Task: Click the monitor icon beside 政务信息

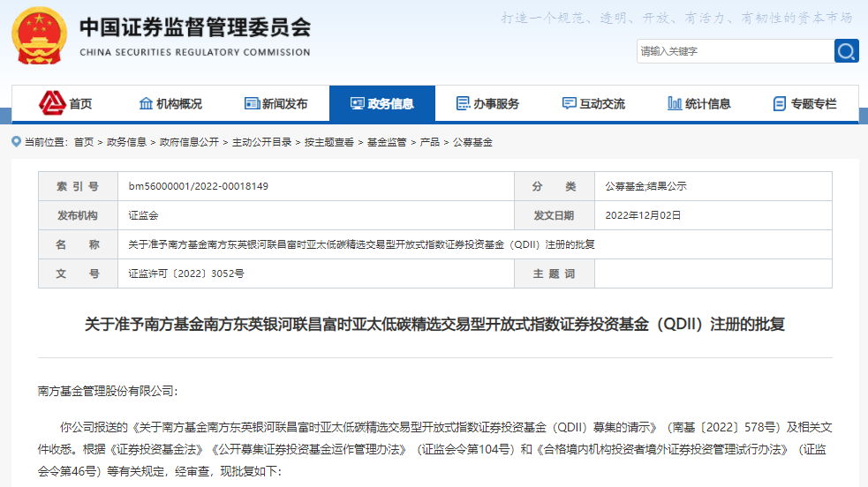Action: 358,103
